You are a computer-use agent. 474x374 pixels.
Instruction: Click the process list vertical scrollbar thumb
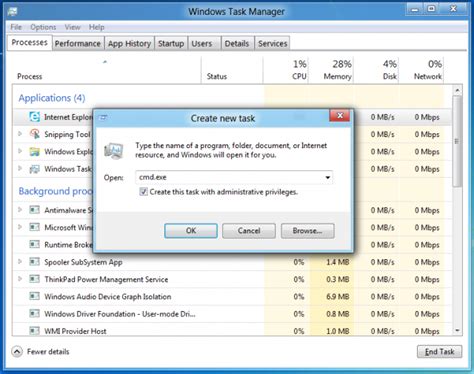coord(457,142)
